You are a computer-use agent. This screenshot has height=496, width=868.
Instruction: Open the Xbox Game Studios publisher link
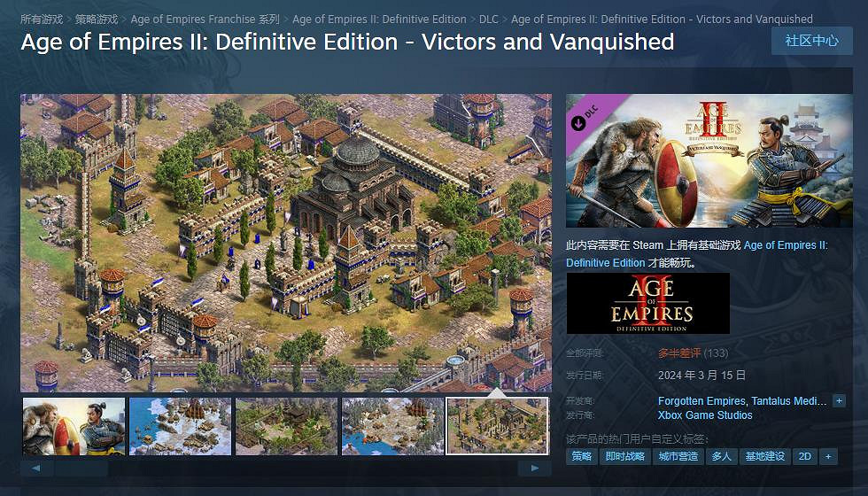[x=705, y=415]
